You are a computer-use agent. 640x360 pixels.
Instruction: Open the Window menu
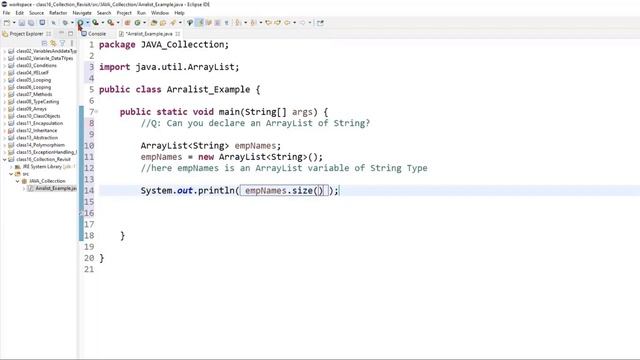[160, 13]
